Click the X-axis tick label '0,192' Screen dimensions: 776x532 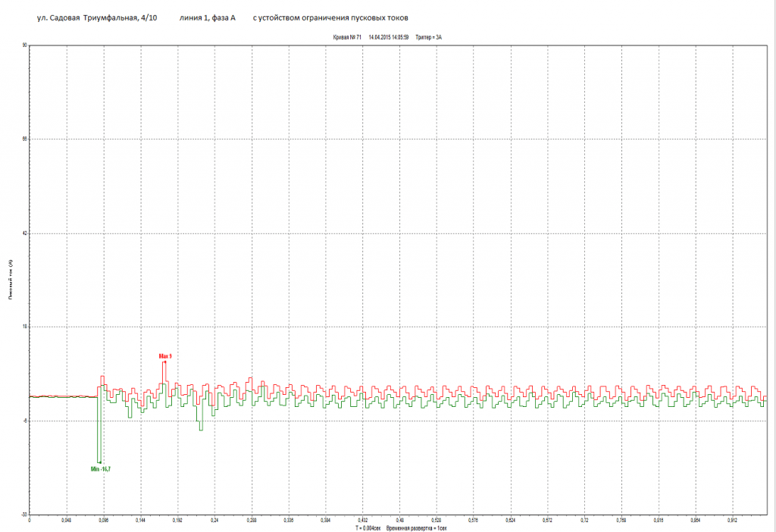point(177,521)
